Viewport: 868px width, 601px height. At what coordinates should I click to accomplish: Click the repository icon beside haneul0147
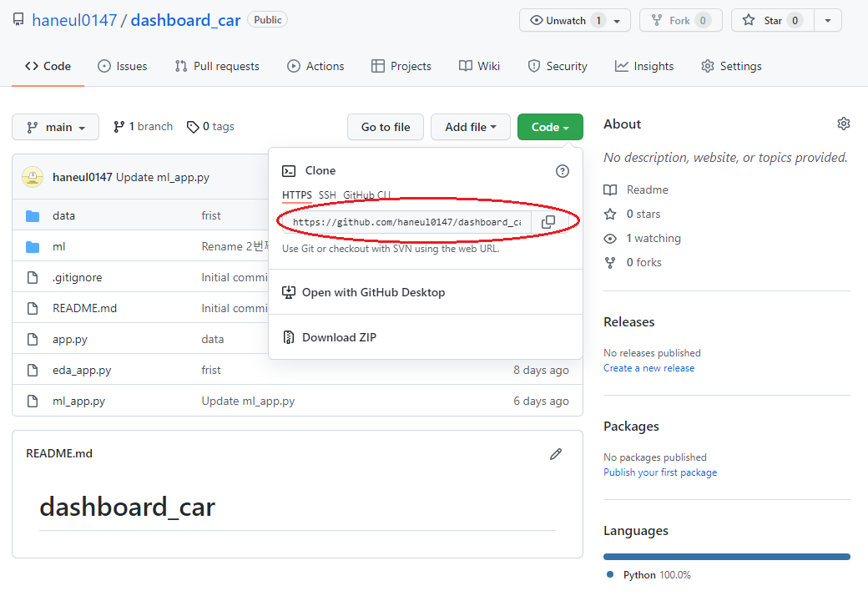point(18,20)
